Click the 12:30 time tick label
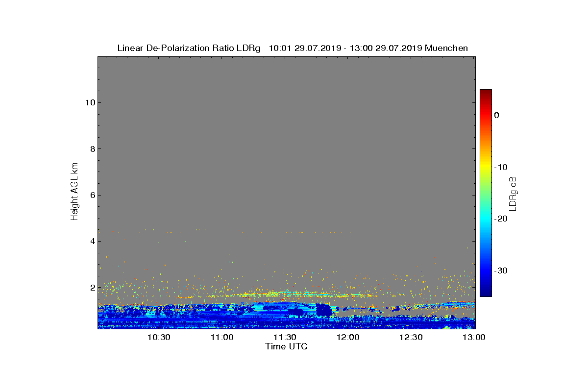Image resolution: width=588 pixels, height=392 pixels. [x=411, y=337]
